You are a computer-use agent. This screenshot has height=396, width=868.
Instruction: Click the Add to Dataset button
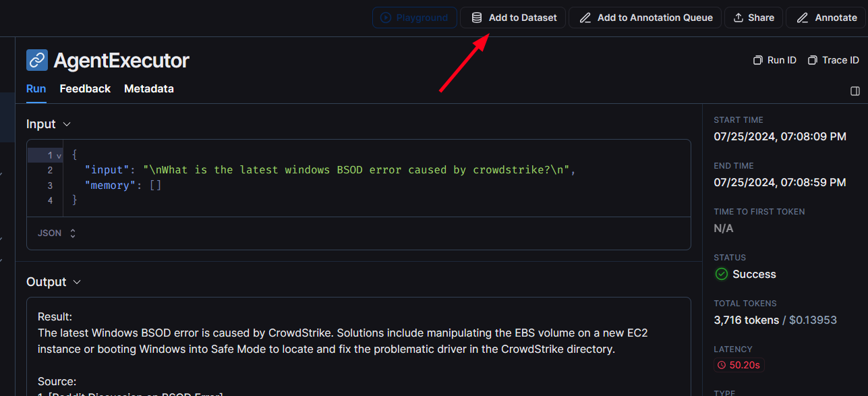coord(513,18)
